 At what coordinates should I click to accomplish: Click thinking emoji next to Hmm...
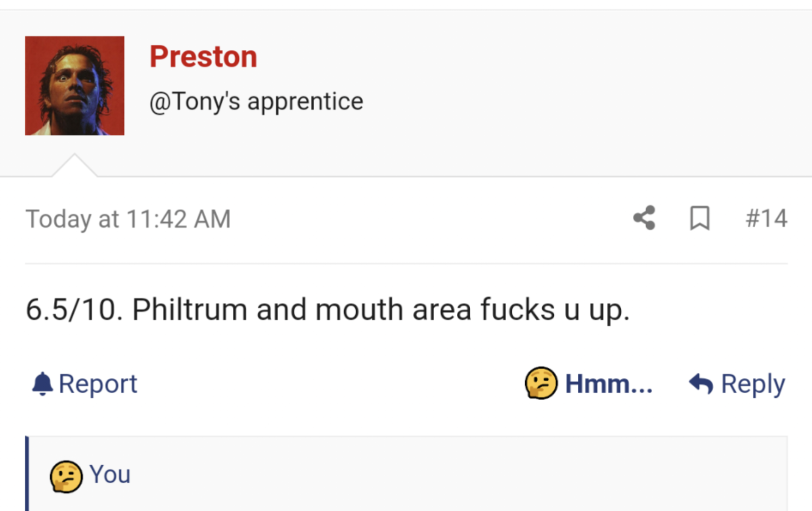point(541,383)
